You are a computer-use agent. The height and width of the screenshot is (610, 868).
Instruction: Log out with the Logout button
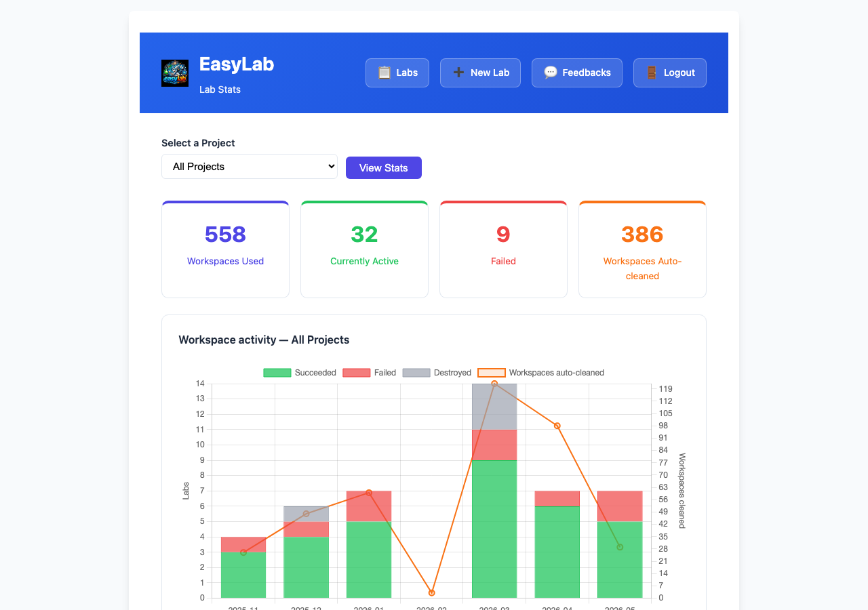point(670,73)
